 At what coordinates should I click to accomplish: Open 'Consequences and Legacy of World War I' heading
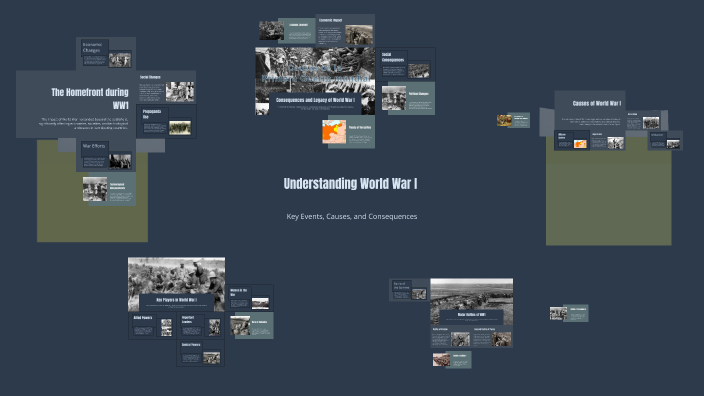click(x=315, y=100)
